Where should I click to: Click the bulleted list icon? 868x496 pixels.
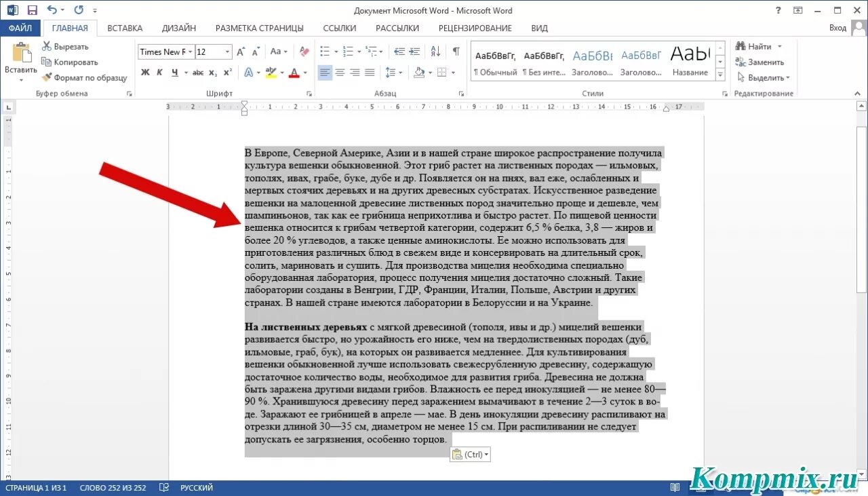(325, 52)
